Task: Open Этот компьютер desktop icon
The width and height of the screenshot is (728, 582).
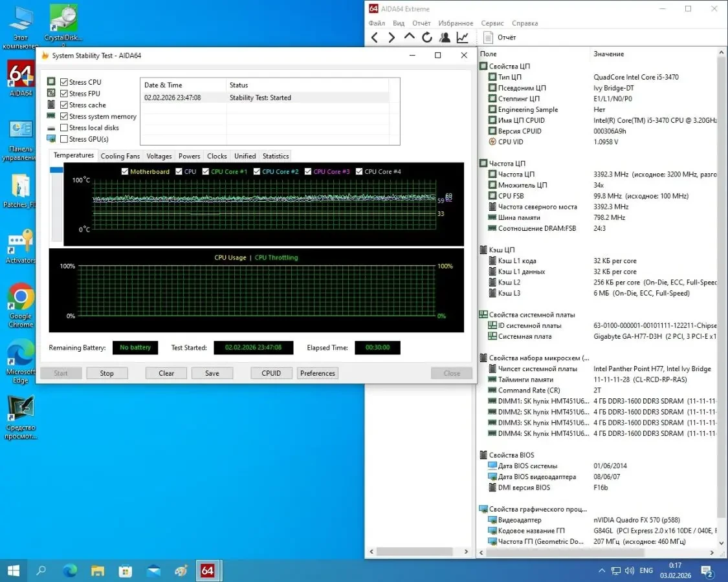Action: 21,28
